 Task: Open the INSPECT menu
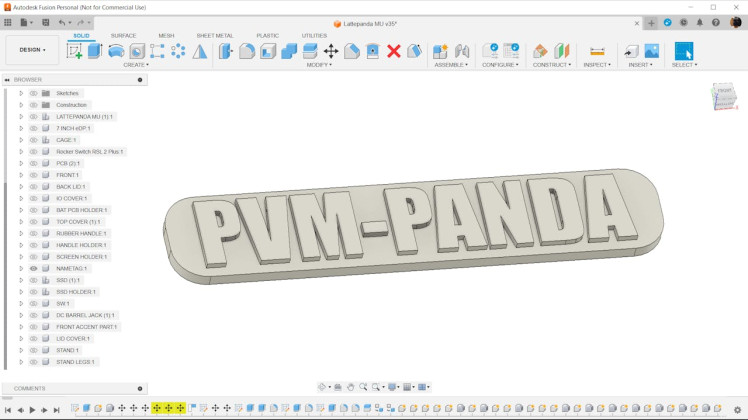(x=597, y=65)
